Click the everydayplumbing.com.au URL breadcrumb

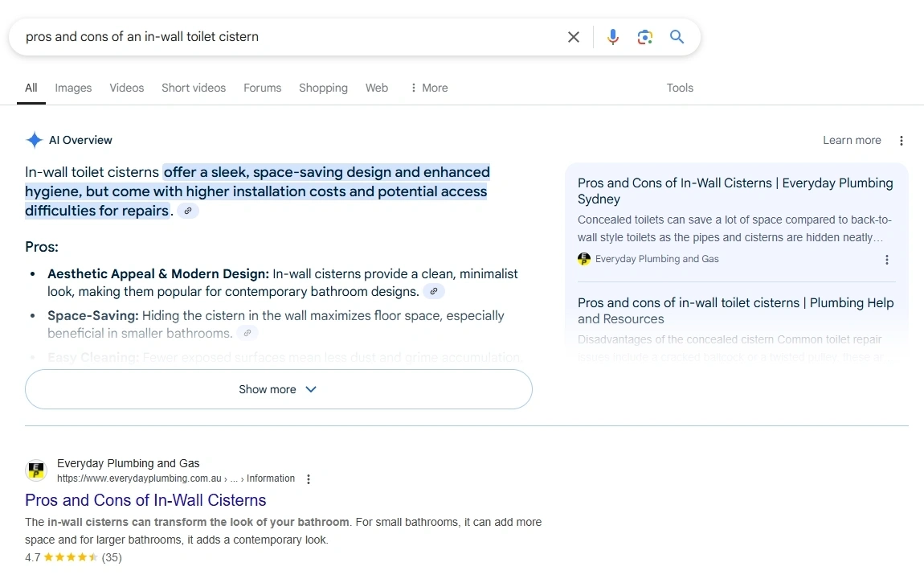(176, 478)
